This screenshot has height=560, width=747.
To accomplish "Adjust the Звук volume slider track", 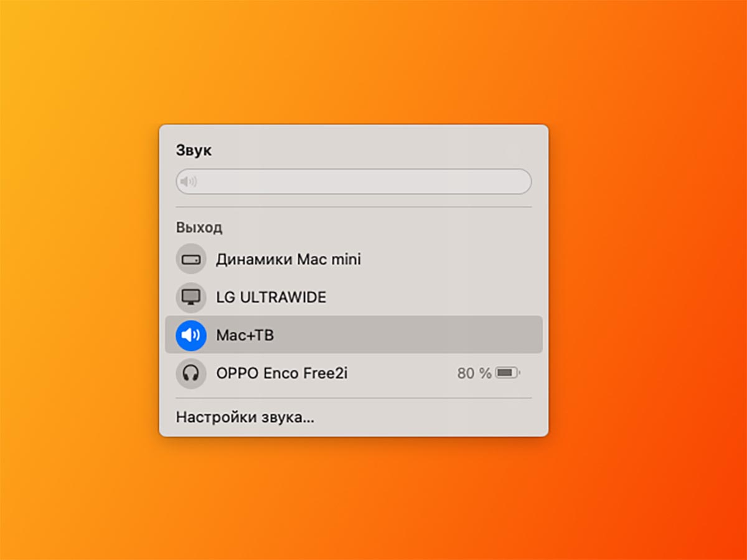I will [x=354, y=182].
